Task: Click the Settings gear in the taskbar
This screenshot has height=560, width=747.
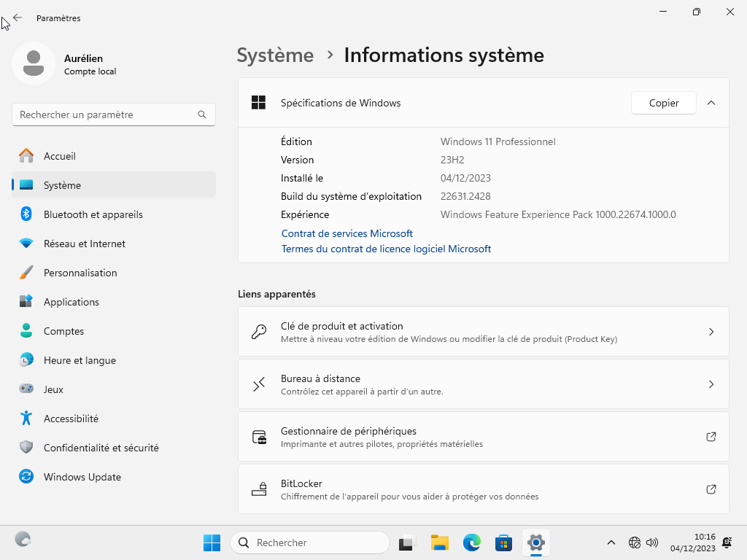Action: [536, 542]
